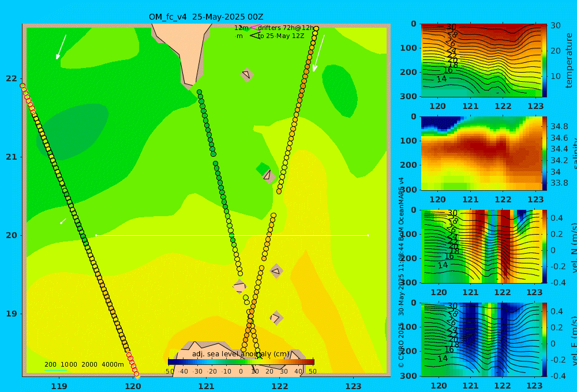Click the 122 longitude tick under temperature panel
This screenshot has height=392, width=577.
tap(503, 106)
